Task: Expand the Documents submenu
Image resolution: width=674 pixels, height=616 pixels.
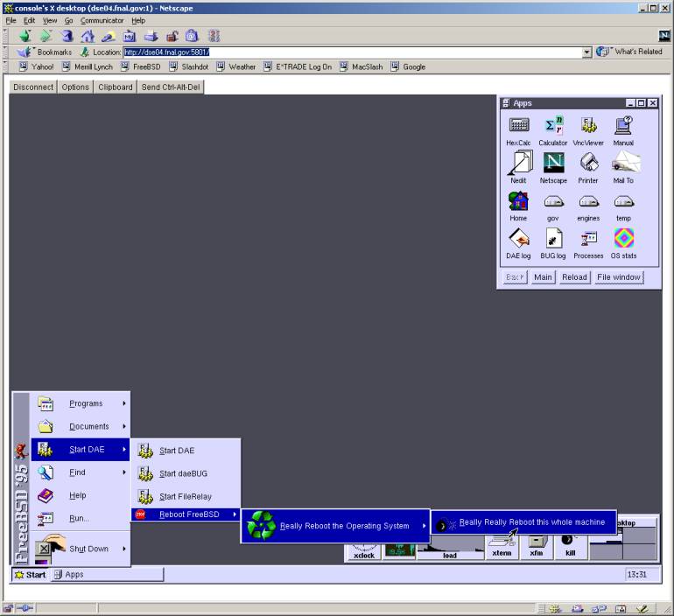Action: pyautogui.click(x=81, y=426)
